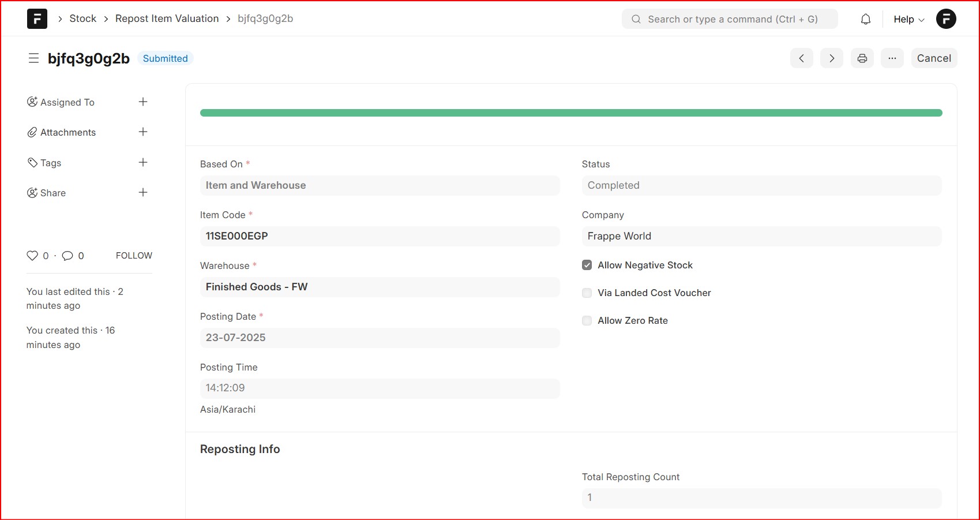This screenshot has width=980, height=520.
Task: Expand the Help dropdown
Action: click(909, 19)
